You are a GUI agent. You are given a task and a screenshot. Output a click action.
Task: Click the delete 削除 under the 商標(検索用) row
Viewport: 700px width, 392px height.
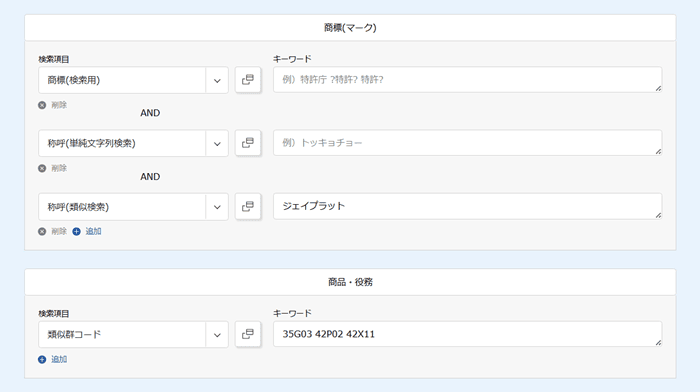[53, 105]
